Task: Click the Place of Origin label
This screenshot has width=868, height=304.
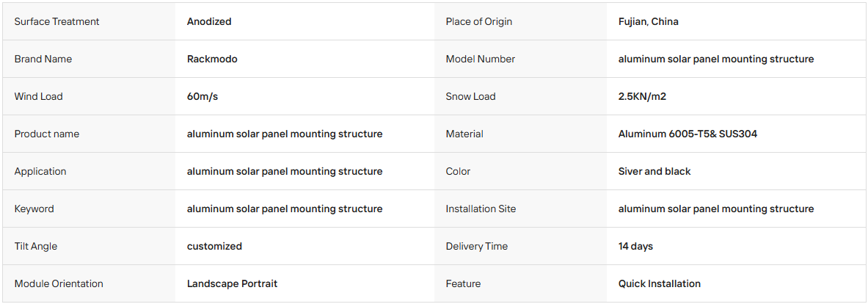Action: coord(479,21)
